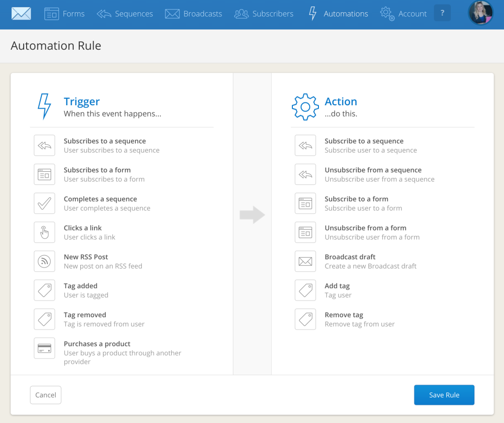Open the Subscribers section
The width and height of the screenshot is (504, 423).
coord(264,14)
